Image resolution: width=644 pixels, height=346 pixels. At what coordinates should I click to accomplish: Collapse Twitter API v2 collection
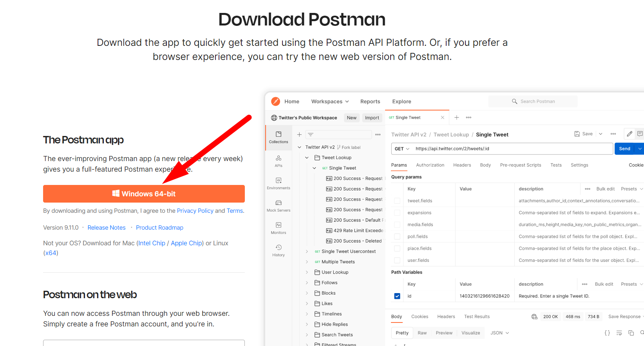[299, 147]
